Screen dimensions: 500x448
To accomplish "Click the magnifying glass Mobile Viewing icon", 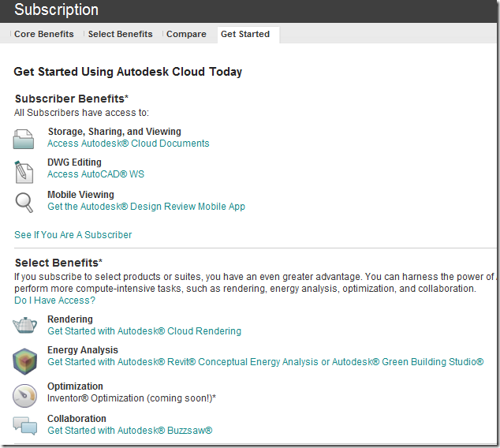I will click(x=24, y=203).
